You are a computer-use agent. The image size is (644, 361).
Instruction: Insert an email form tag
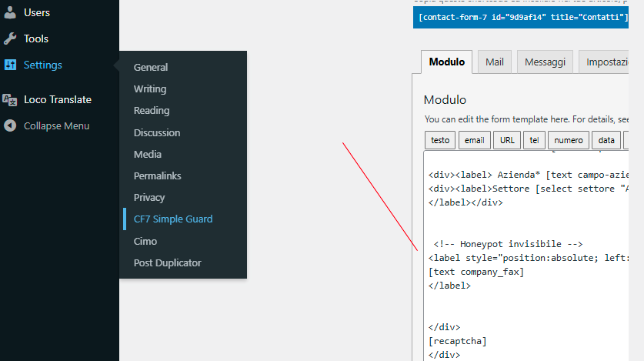pos(475,140)
